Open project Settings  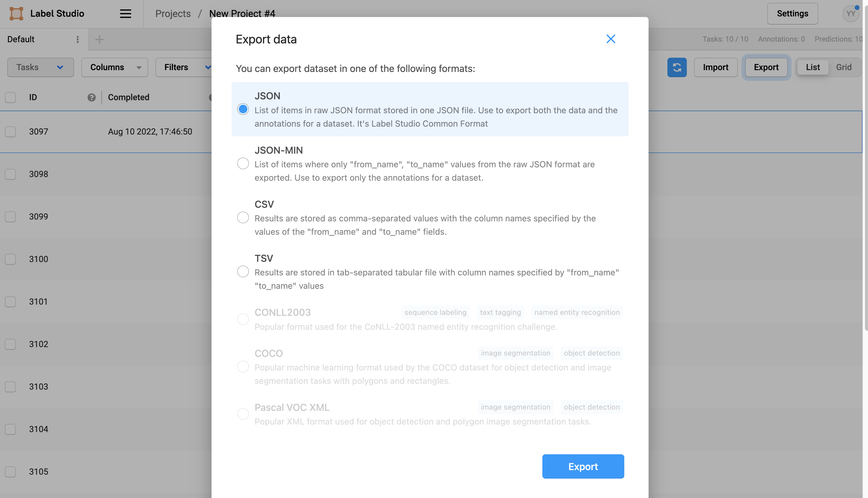pyautogui.click(x=792, y=14)
